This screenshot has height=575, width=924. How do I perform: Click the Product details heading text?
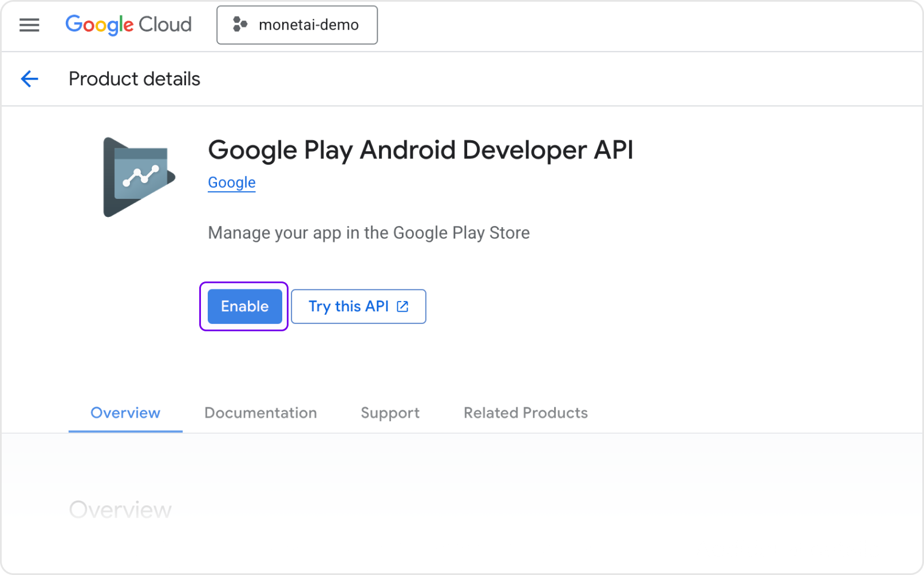coord(135,79)
